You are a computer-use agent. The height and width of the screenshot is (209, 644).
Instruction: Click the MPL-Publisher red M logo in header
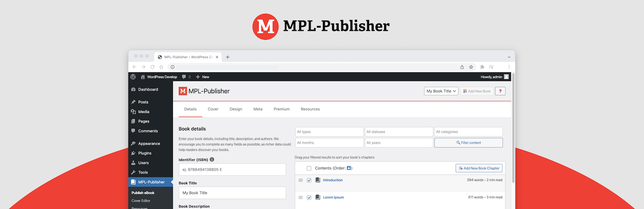(183, 91)
